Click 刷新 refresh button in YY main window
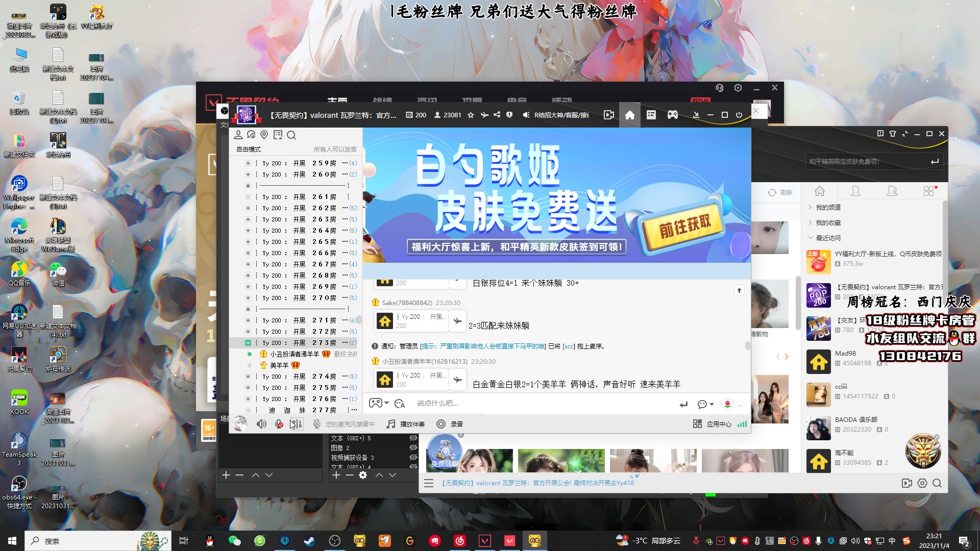 tap(780, 193)
